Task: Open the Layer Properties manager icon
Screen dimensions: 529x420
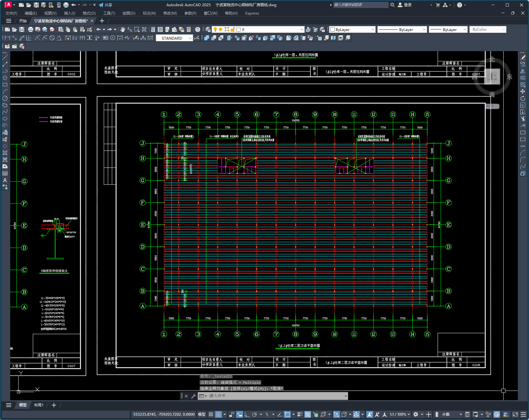Action: click(x=208, y=29)
